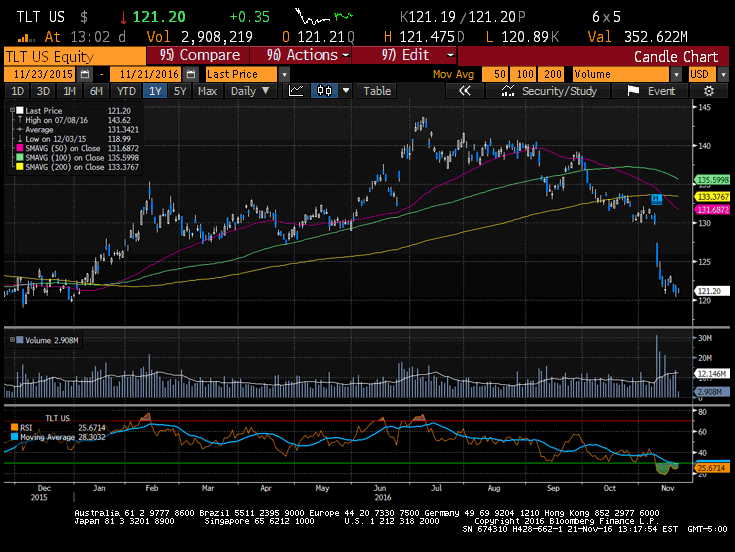Viewport: 735px width, 552px height.
Task: Click the Event flag icon
Action: click(633, 90)
